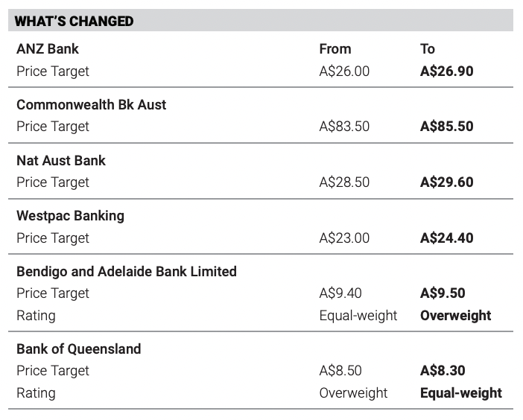Select the Nat Aust Bank heading
523x420 pixels.
61,161
